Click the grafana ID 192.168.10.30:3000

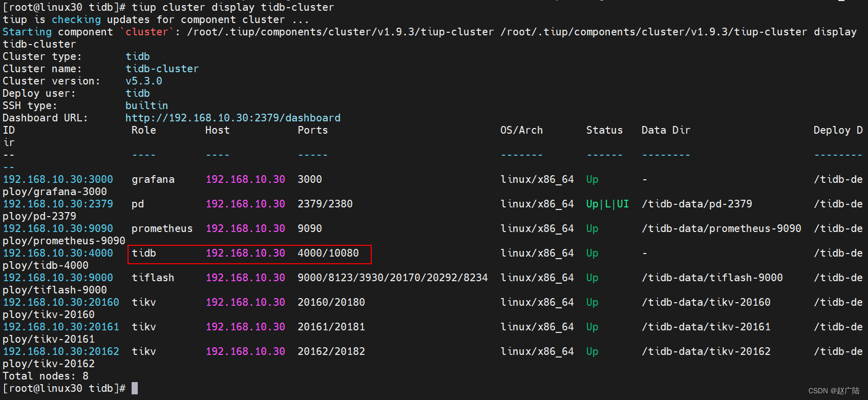click(x=58, y=179)
